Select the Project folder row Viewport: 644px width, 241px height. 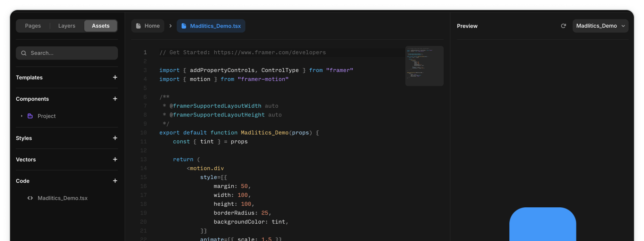click(x=67, y=116)
